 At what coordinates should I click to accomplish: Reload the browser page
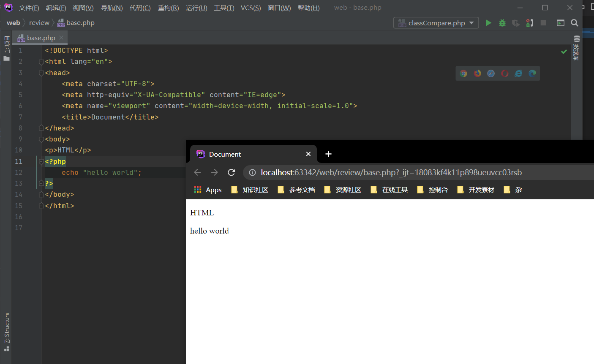click(x=231, y=172)
